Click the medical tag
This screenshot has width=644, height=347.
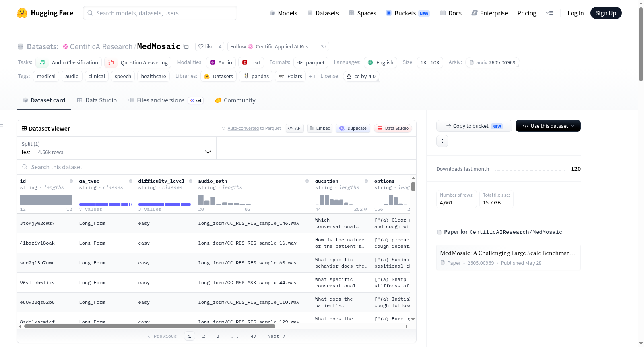(46, 76)
